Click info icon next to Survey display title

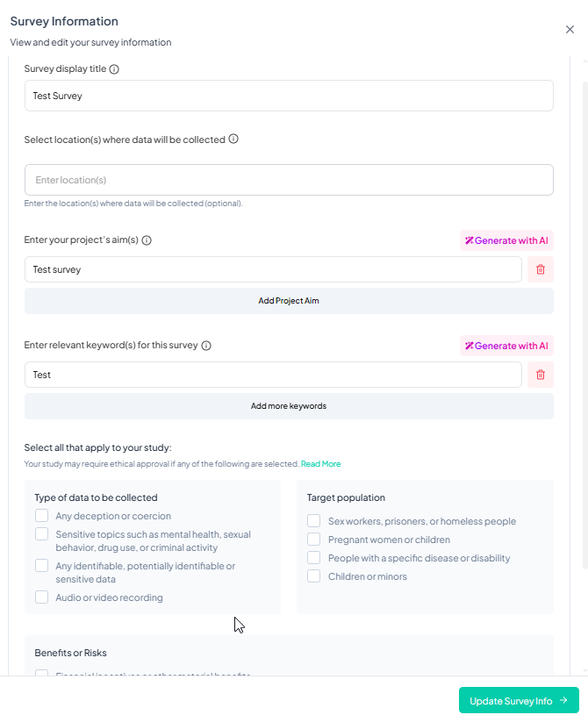[x=114, y=69]
